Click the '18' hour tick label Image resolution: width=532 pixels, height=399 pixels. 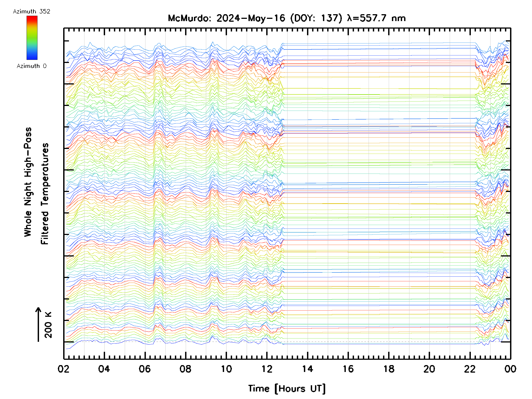click(389, 369)
